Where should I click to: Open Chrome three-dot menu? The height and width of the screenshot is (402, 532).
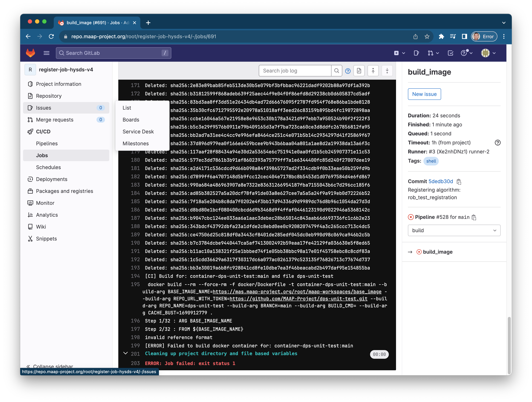504,36
